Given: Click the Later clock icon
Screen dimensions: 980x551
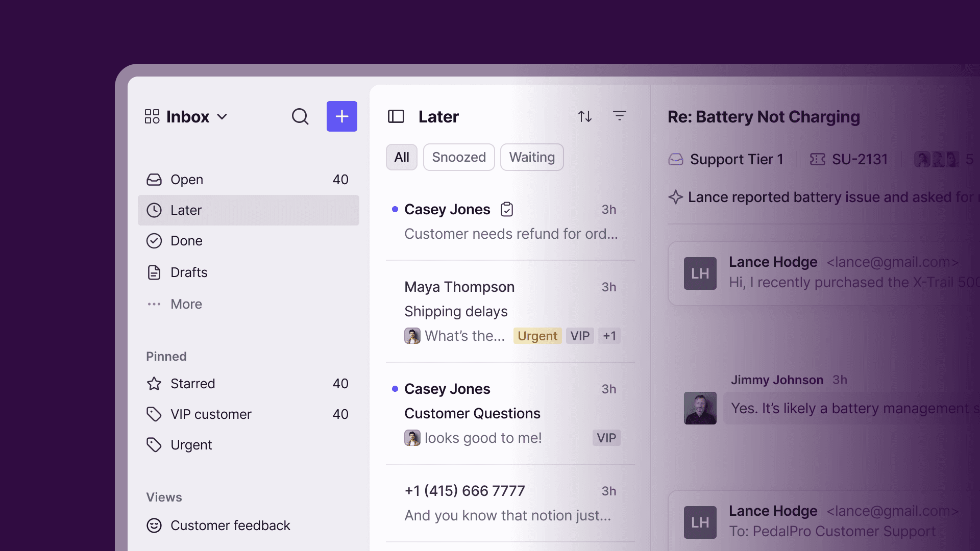Looking at the screenshot, I should 154,210.
